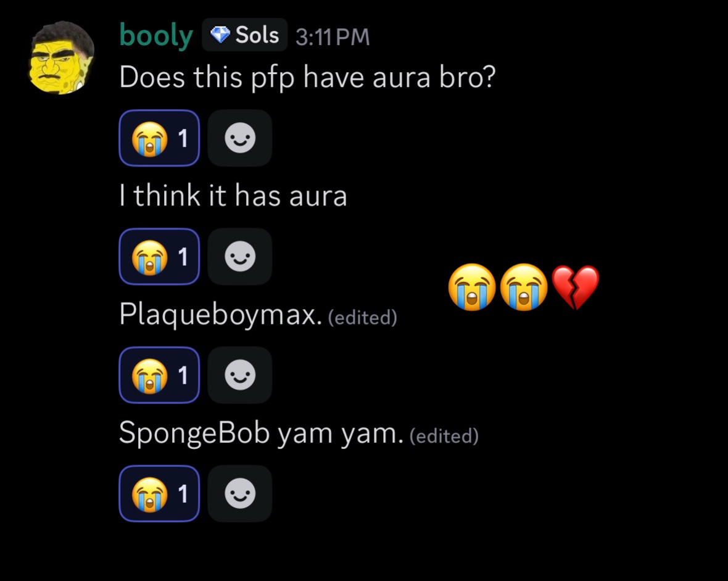The image size is (728, 581).
Task: Add reaction under 'Plaqueboymax.' message
Action: pyautogui.click(x=239, y=375)
